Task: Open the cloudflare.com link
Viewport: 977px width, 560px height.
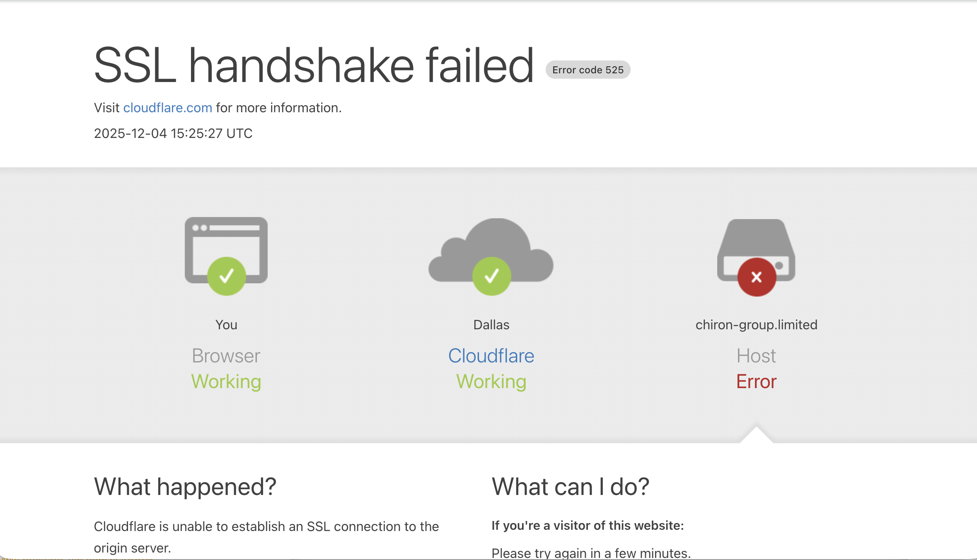Action: click(x=167, y=108)
